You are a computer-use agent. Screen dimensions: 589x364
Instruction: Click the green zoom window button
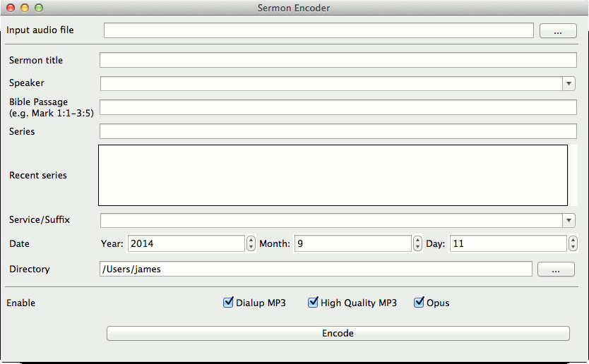pyautogui.click(x=39, y=8)
